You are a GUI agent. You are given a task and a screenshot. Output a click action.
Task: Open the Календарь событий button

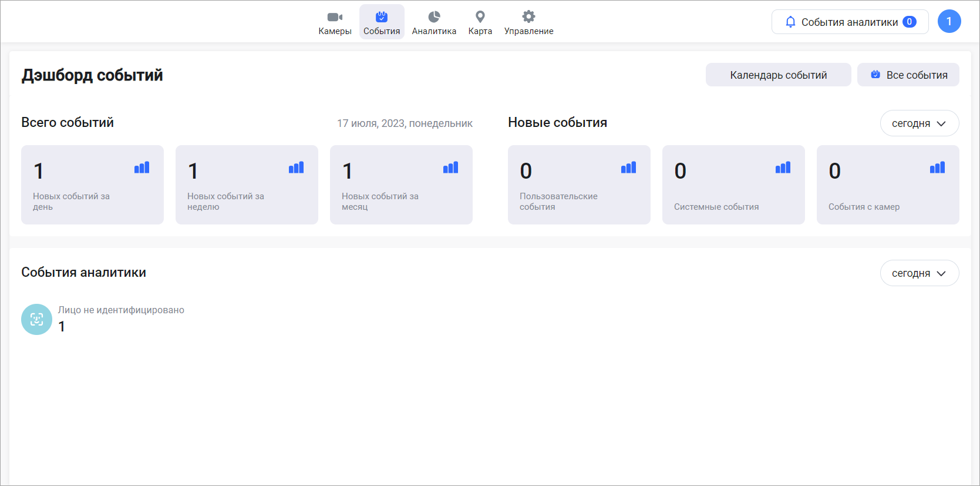778,75
